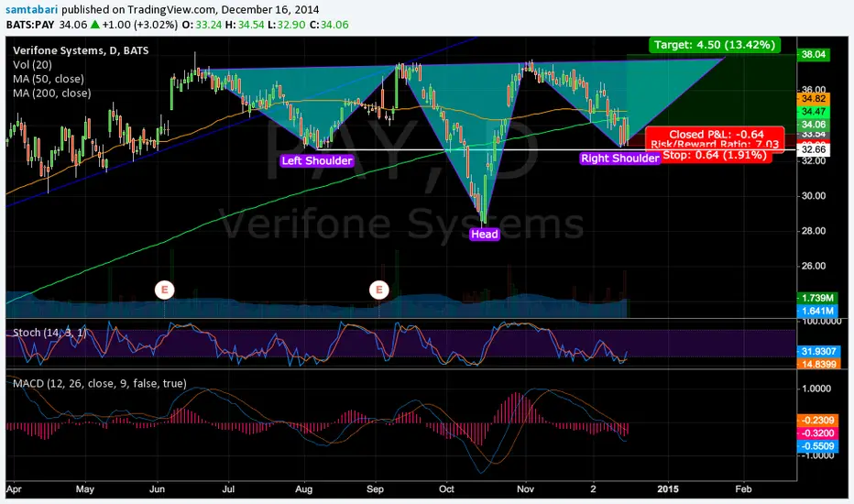Click the 30.00 price axis label
The image size is (854, 504).
click(x=813, y=196)
